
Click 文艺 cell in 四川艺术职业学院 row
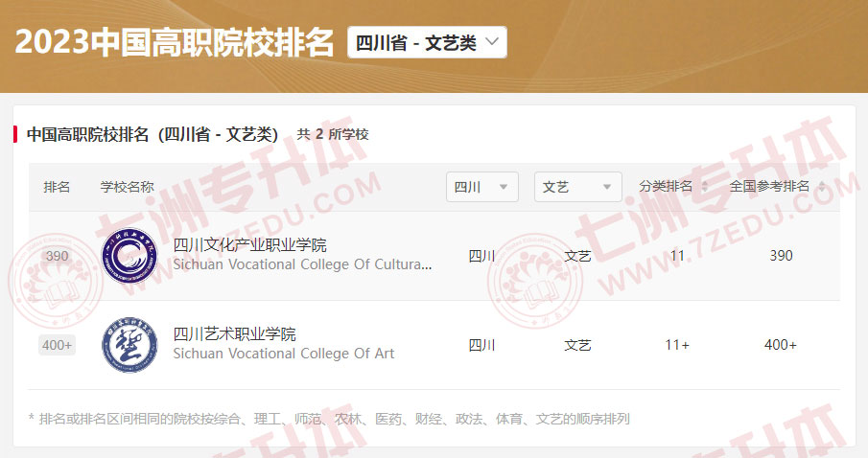(x=577, y=345)
